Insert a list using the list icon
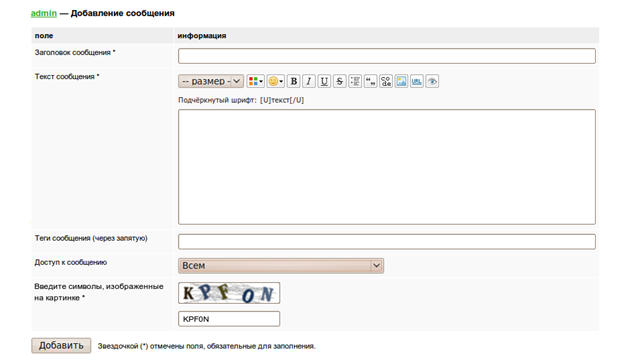 [x=355, y=81]
